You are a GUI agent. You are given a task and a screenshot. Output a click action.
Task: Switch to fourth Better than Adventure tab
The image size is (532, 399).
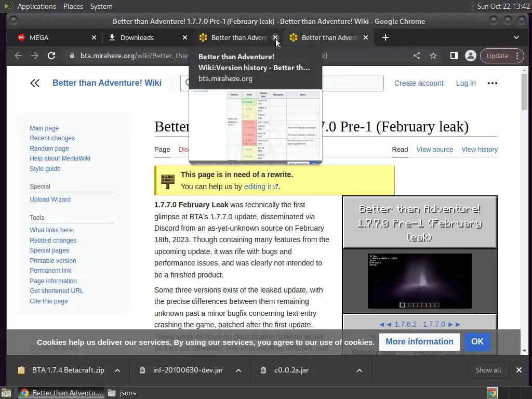328,37
